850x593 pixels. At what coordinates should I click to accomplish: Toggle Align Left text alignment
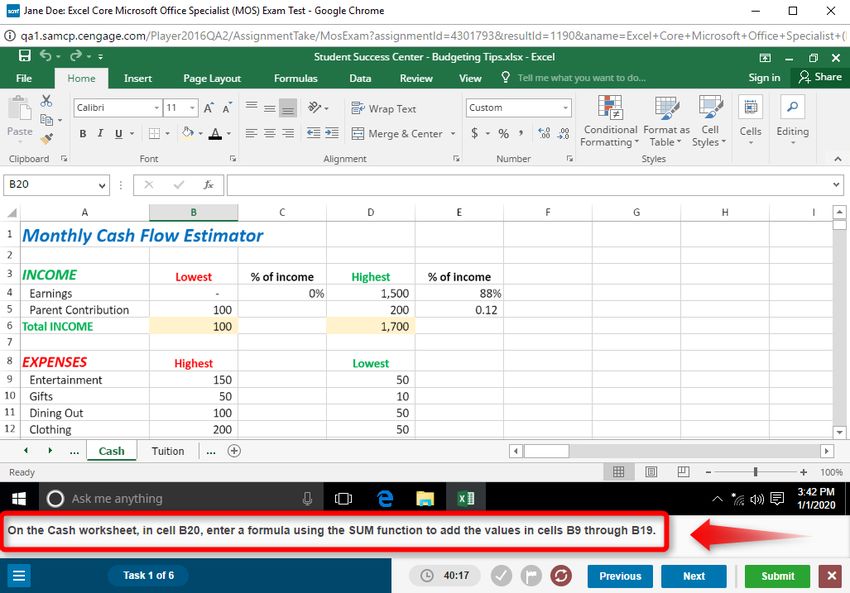click(251, 133)
